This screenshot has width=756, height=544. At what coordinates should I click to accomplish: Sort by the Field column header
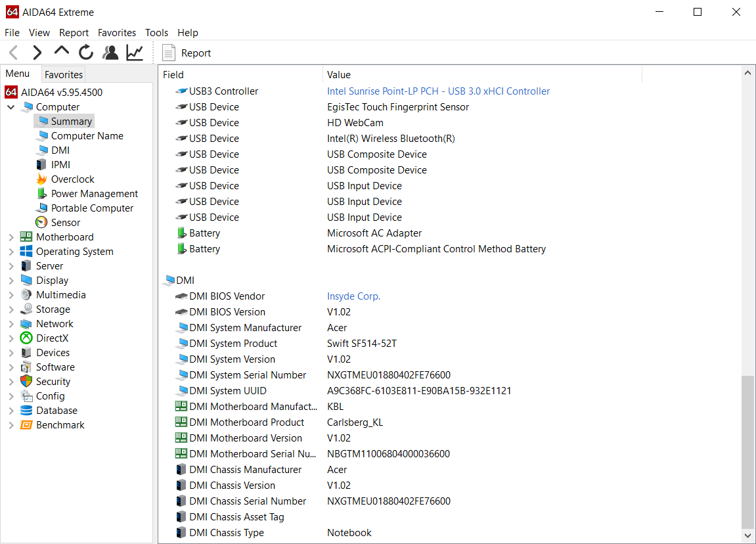240,75
